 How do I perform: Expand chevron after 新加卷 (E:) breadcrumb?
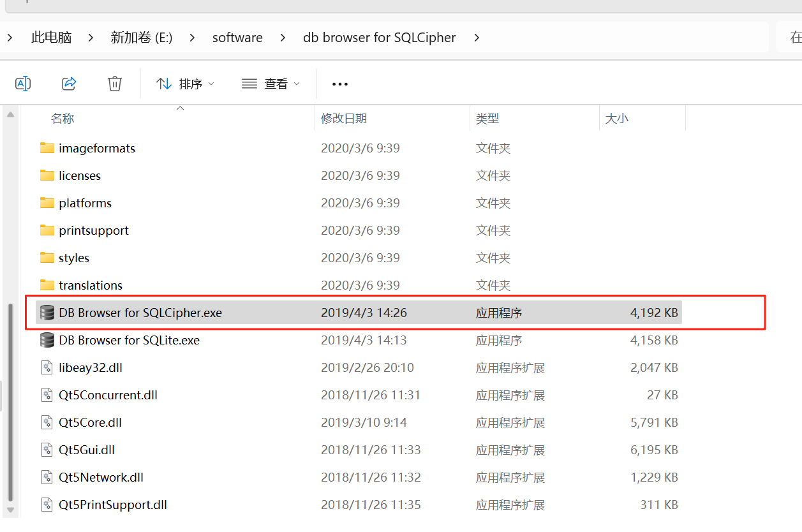(x=192, y=38)
